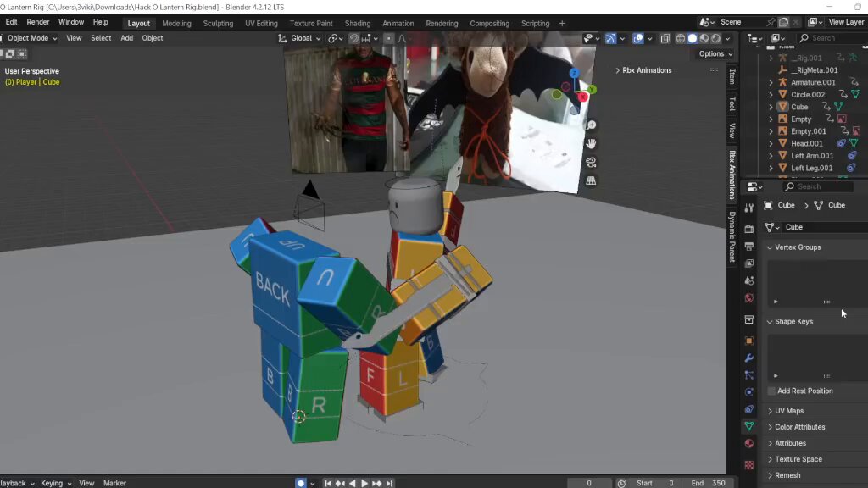The height and width of the screenshot is (488, 868).
Task: Select Head.001 in the outliner
Action: pyautogui.click(x=807, y=143)
